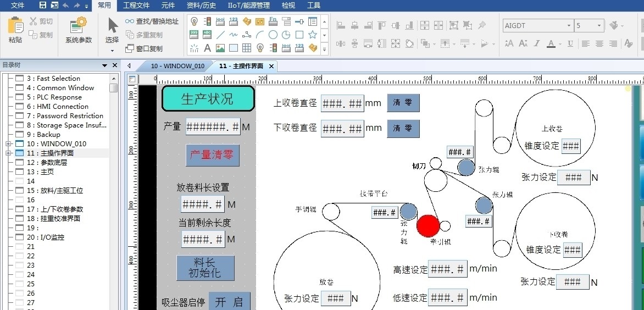
Task: Select the 产量清零 button on canvas
Action: 212,155
